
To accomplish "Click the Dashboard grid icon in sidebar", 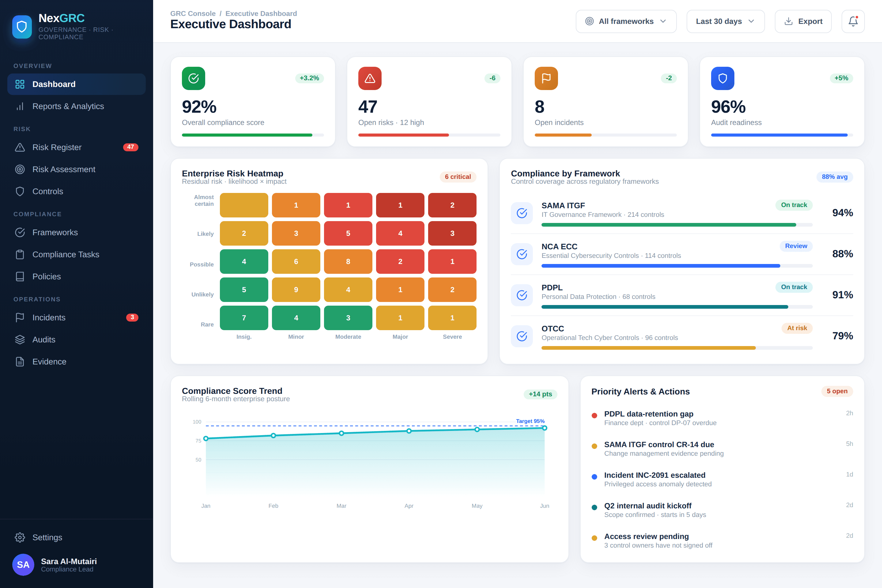I will (x=20, y=84).
